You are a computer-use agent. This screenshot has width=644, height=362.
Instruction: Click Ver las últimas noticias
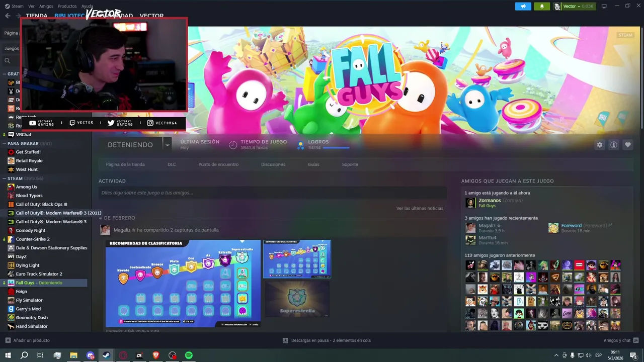[x=420, y=208]
